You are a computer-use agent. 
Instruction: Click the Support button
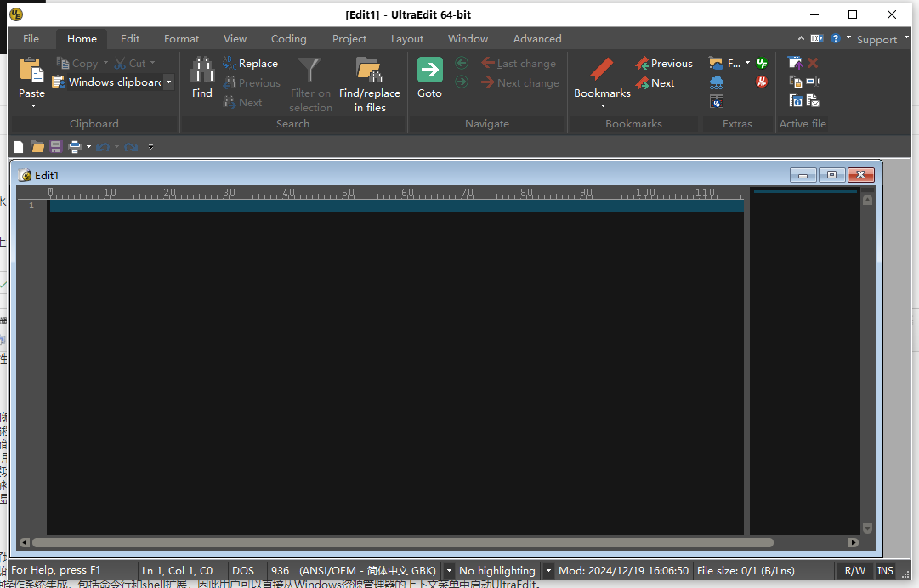pos(877,38)
